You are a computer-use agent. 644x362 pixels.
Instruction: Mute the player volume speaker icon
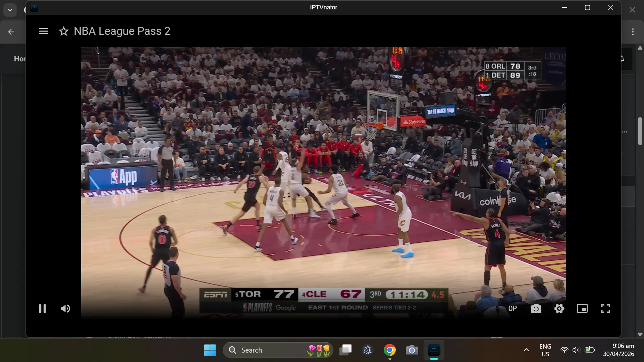click(x=65, y=308)
